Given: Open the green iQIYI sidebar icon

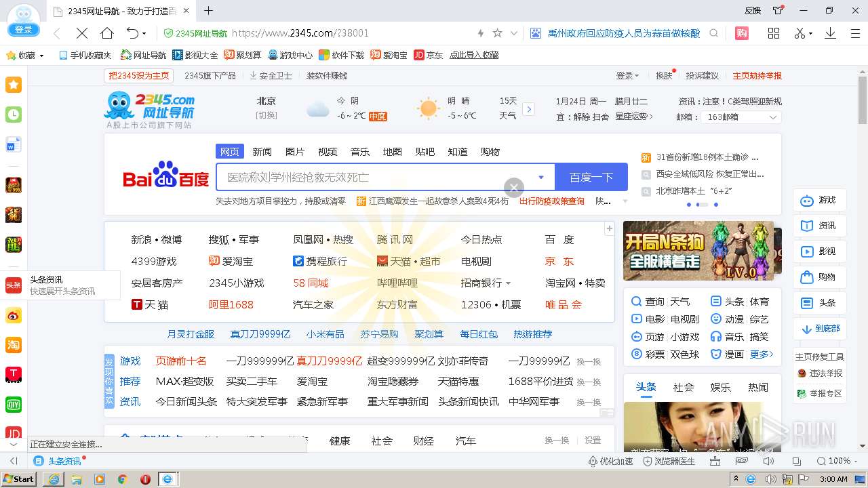Looking at the screenshot, I should 14,405.
